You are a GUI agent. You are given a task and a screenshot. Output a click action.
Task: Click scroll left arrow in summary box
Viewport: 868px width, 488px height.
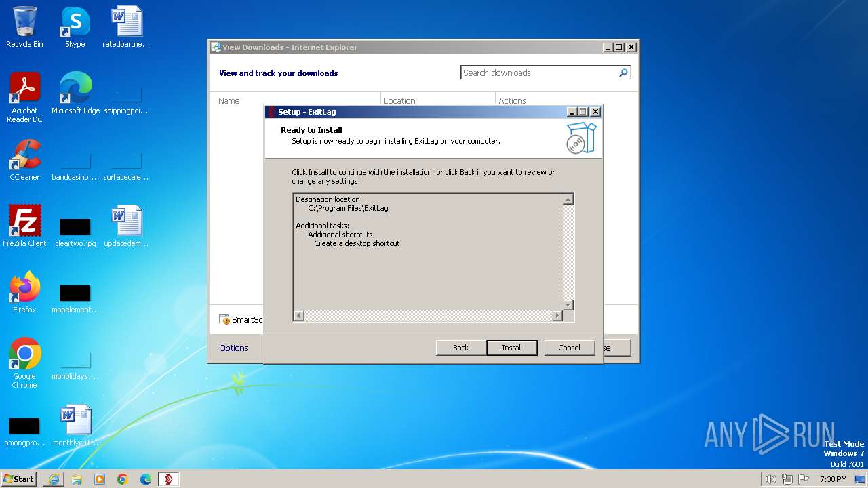point(299,316)
